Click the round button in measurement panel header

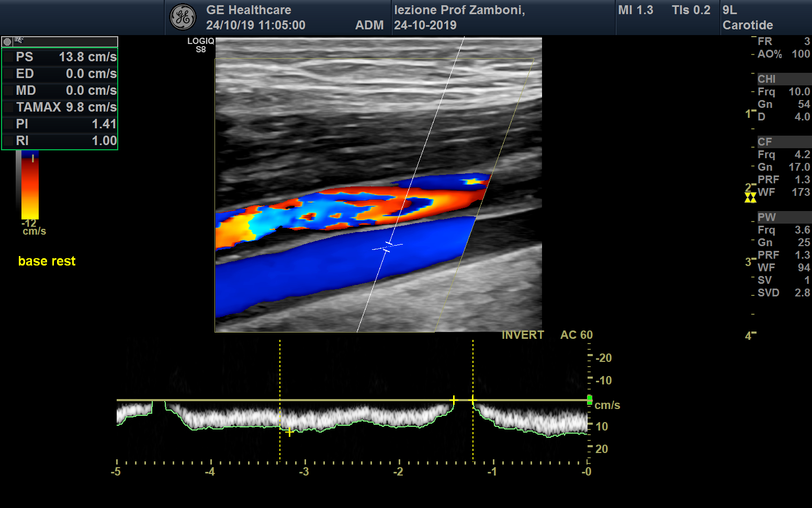(7, 42)
